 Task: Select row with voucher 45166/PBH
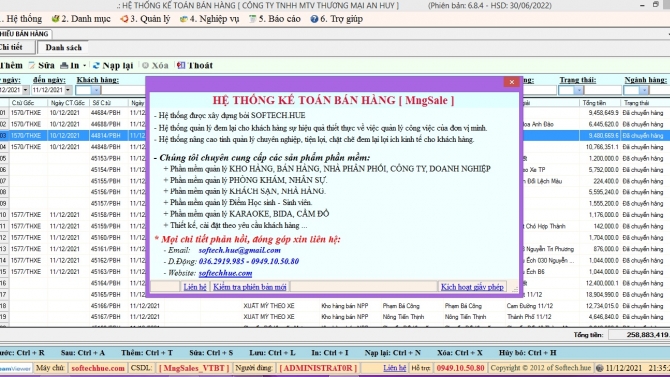(105, 306)
